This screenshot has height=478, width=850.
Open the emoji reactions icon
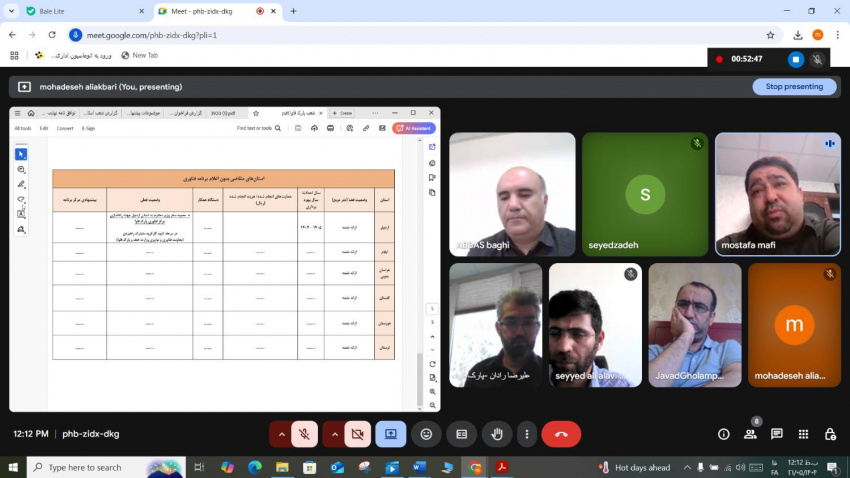tap(426, 434)
